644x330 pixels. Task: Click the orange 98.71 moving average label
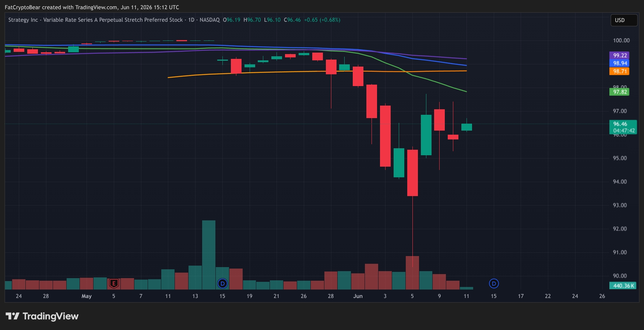point(620,71)
